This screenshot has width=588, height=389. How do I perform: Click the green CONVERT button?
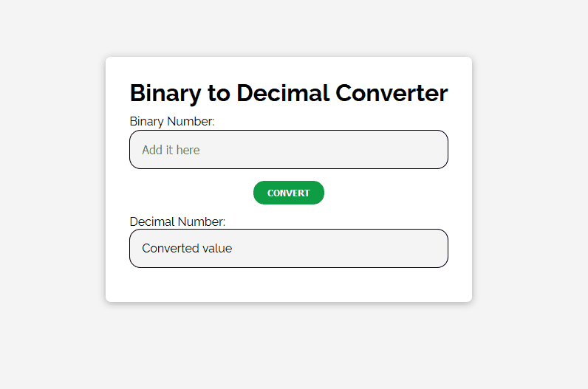point(288,193)
